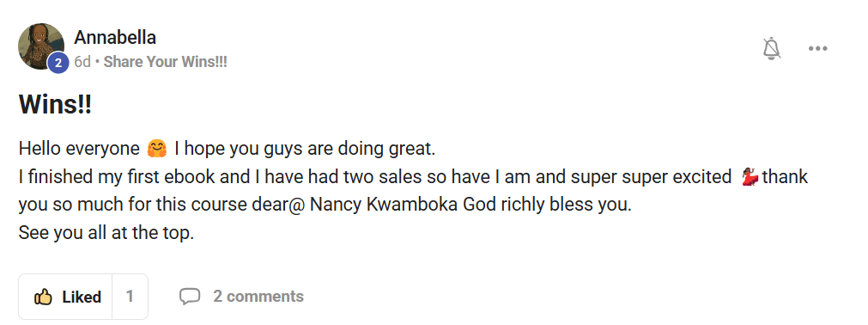
Task: Click the Hello everyone greeting text
Action: pyautogui.click(x=79, y=150)
